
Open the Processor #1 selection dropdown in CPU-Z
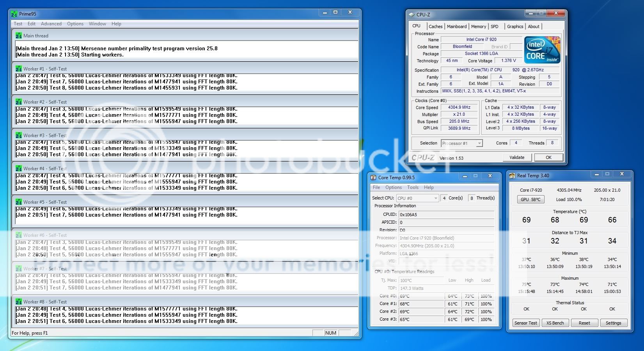point(462,143)
